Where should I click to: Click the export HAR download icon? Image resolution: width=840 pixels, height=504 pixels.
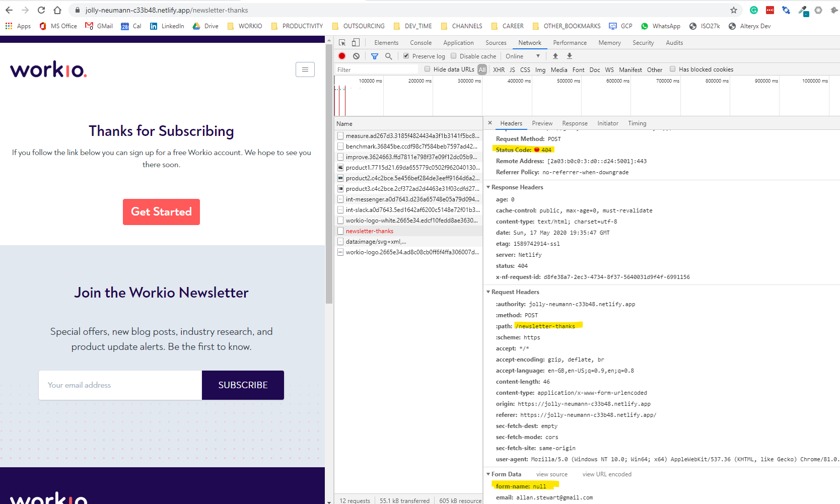point(570,56)
